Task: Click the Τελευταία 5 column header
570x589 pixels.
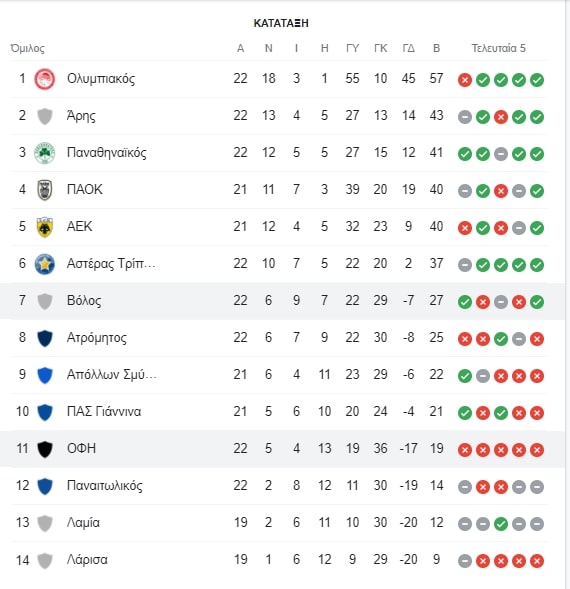Action: click(499, 48)
